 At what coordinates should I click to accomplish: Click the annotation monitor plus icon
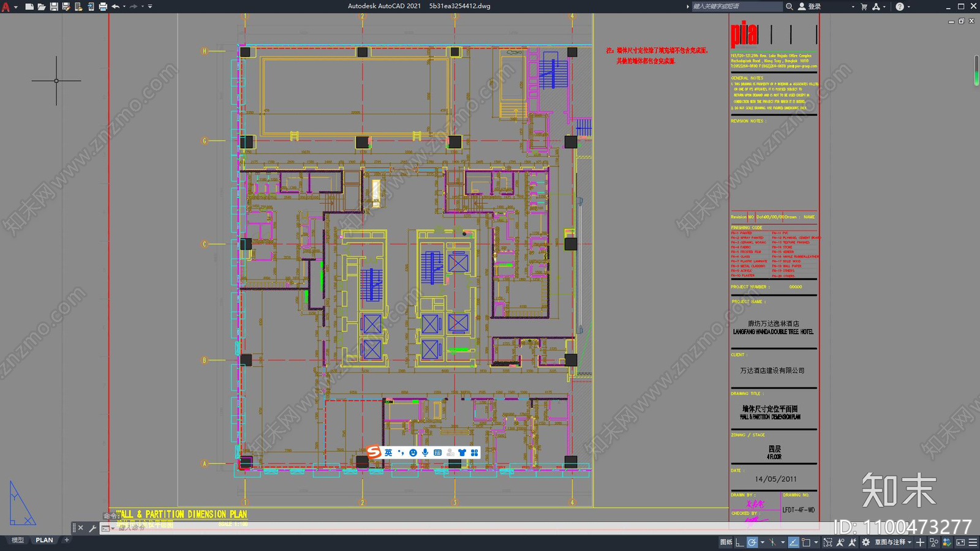tap(920, 542)
